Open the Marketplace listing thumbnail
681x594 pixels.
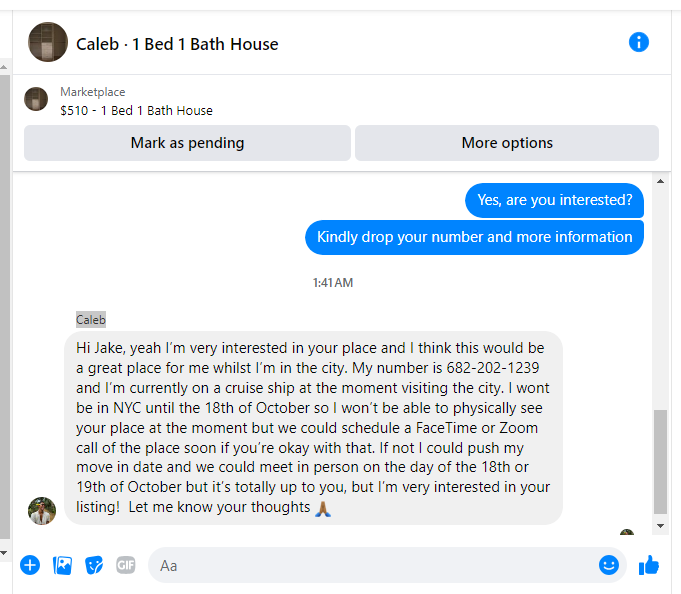click(x=36, y=99)
